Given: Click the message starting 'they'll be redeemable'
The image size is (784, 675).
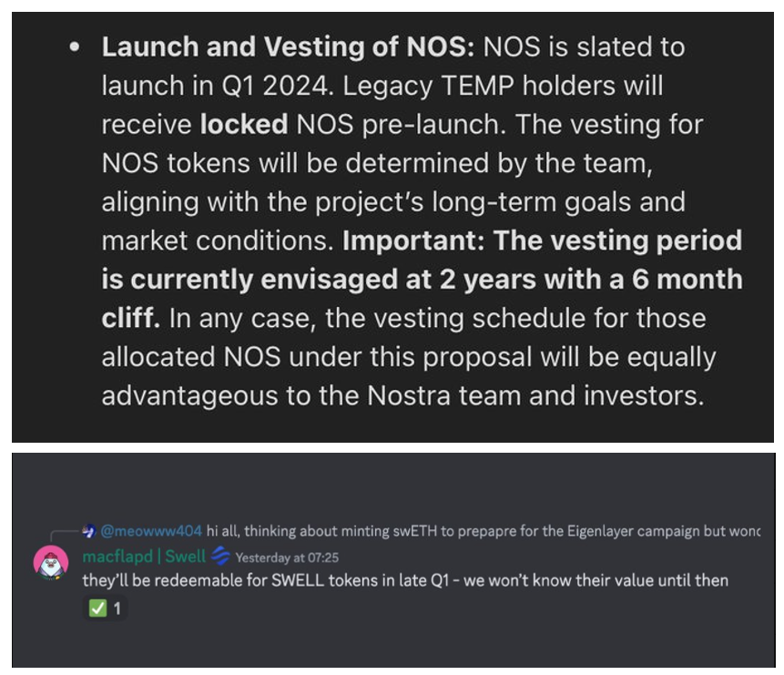Looking at the screenshot, I should click(405, 580).
